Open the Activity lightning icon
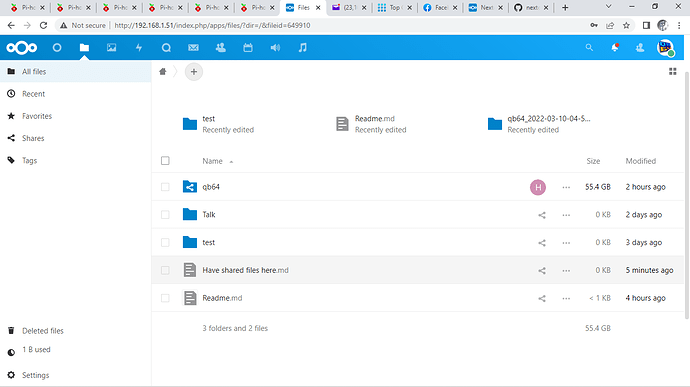 (x=139, y=48)
